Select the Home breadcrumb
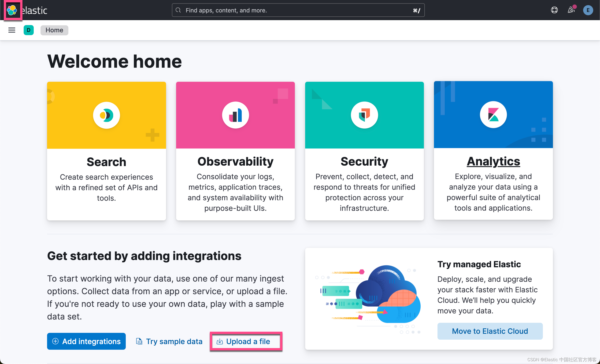Image resolution: width=600 pixels, height=364 pixels. click(54, 30)
